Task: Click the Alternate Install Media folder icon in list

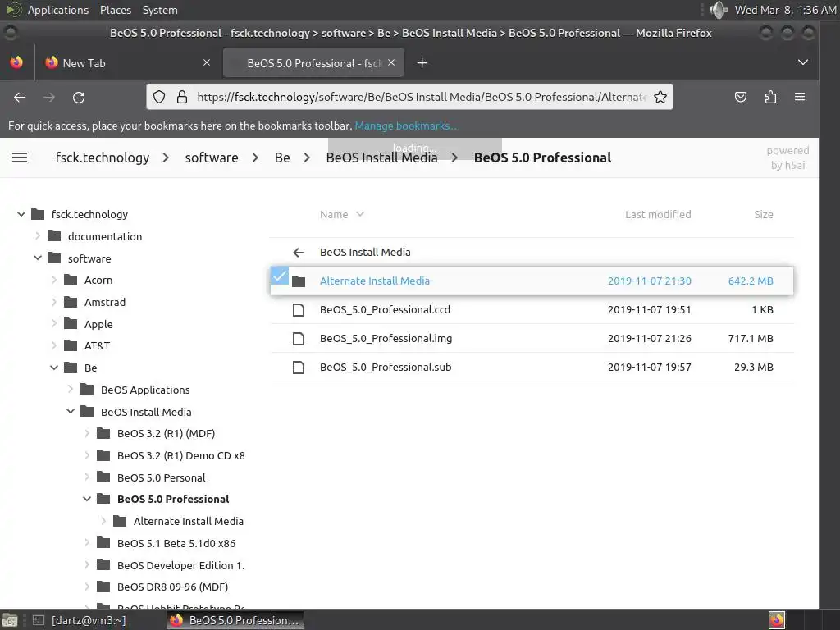Action: tap(299, 281)
